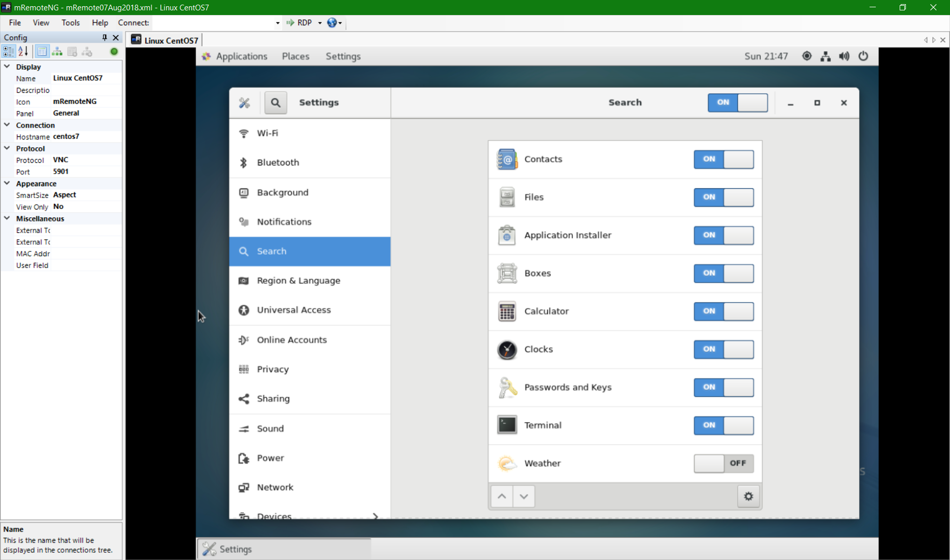Open Privacy settings in sidebar
This screenshot has height=560, width=950.
coord(310,369)
